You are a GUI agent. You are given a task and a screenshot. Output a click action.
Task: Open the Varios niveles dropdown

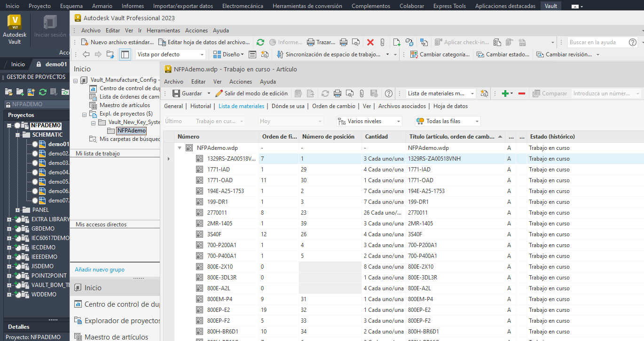pos(369,121)
